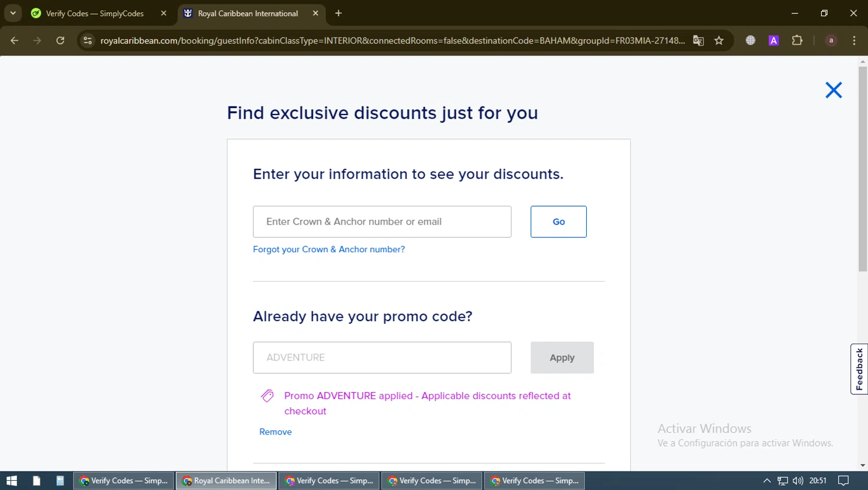Image resolution: width=868 pixels, height=490 pixels.
Task: Translate this page icon
Action: 698,40
